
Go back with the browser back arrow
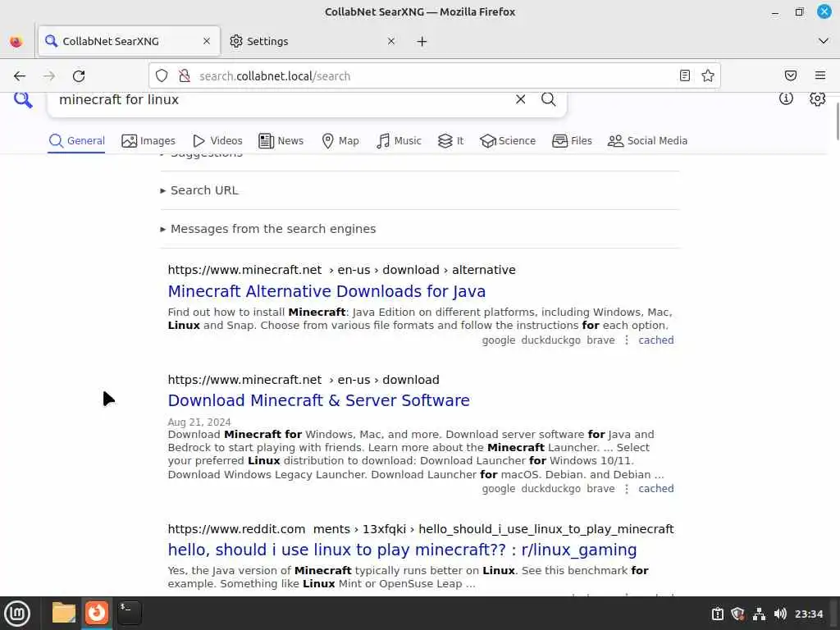coord(20,76)
